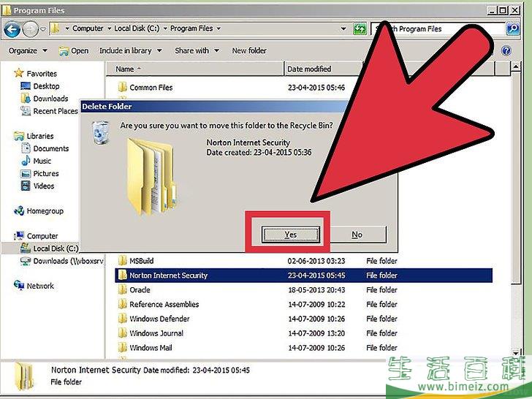Screen dimensions: 532x399
Task: Click the Network icon in sidebar
Action: pos(19,285)
